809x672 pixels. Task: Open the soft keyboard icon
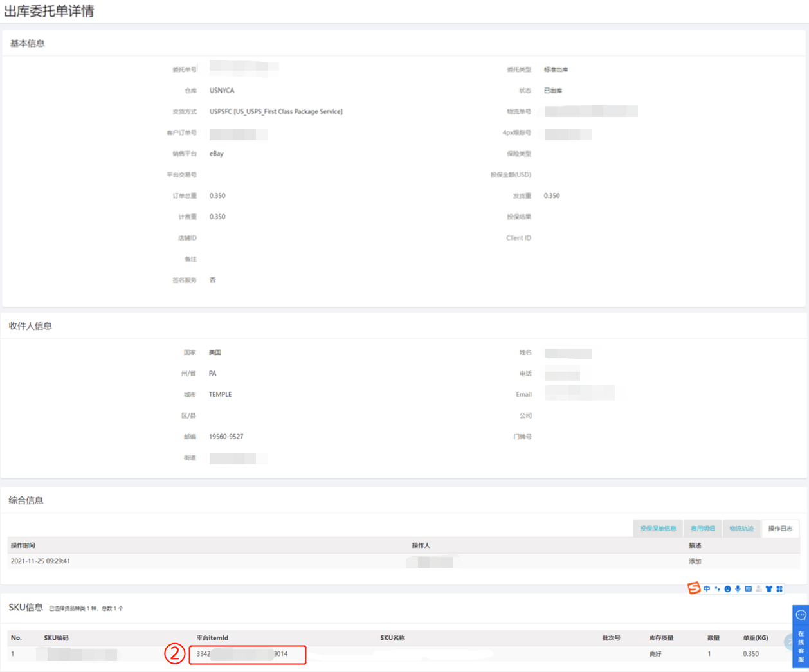tap(748, 589)
